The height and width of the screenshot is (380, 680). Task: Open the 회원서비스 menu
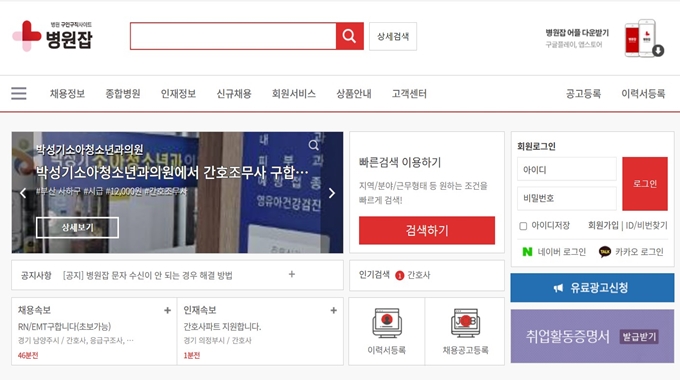[x=294, y=94]
